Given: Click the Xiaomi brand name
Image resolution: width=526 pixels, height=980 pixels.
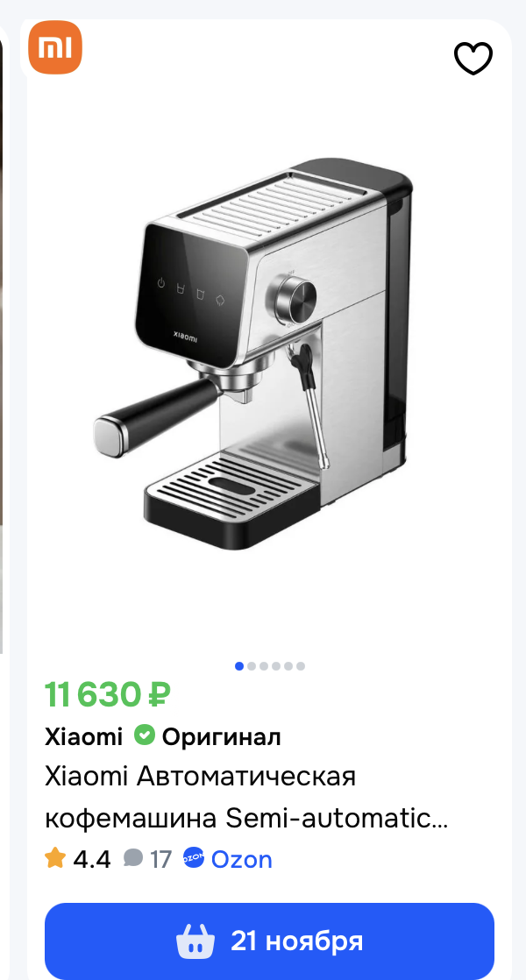Looking at the screenshot, I should point(83,737).
